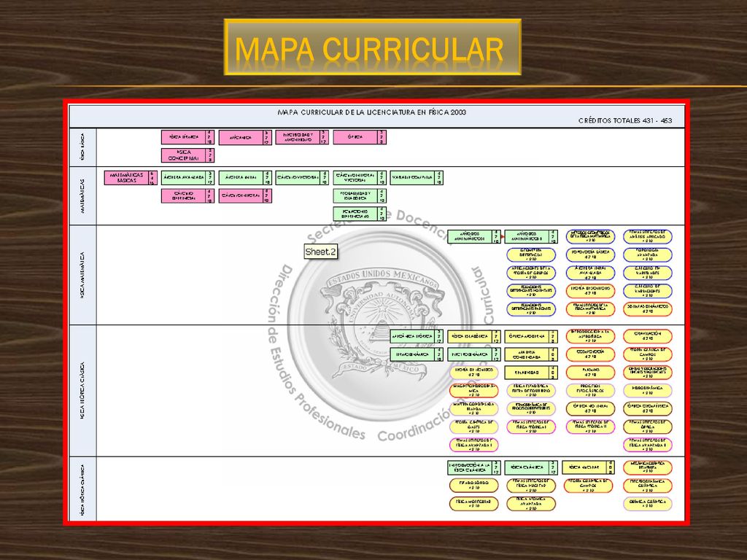Select the 'PLASMAS' elective oval
The image size is (747, 560).
click(591, 373)
